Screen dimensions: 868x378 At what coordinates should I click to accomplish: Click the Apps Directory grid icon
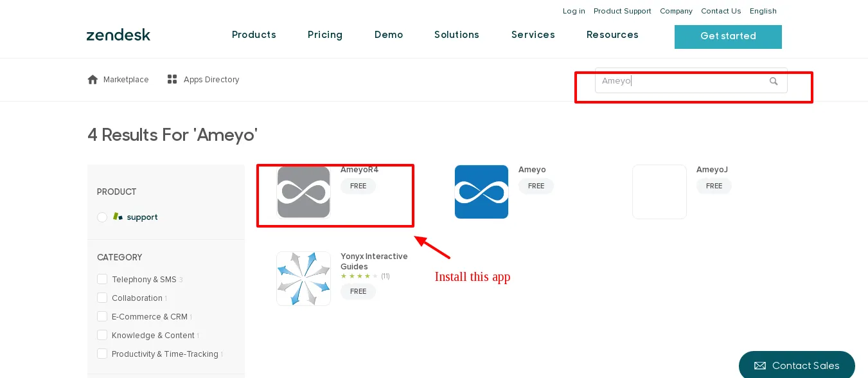point(172,80)
